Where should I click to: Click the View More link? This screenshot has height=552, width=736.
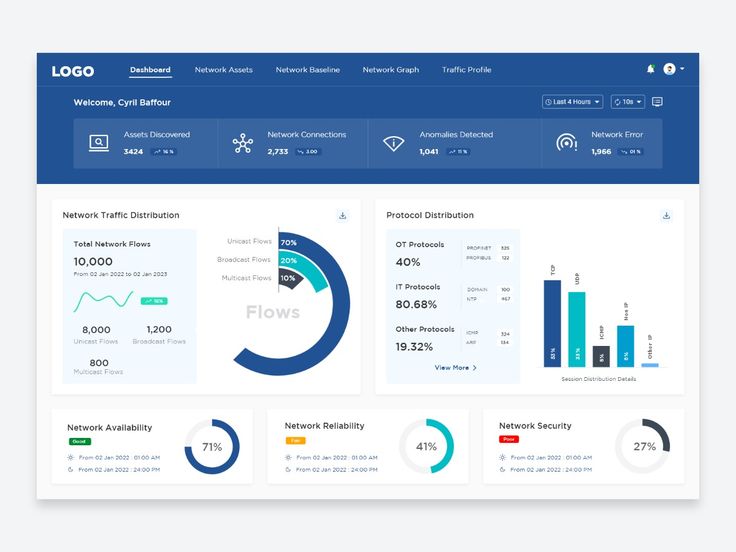pos(455,368)
